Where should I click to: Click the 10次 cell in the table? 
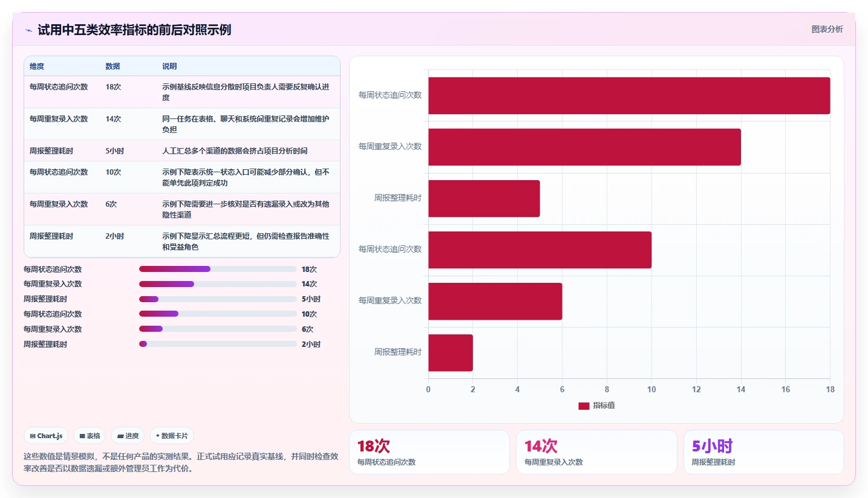pyautogui.click(x=113, y=172)
